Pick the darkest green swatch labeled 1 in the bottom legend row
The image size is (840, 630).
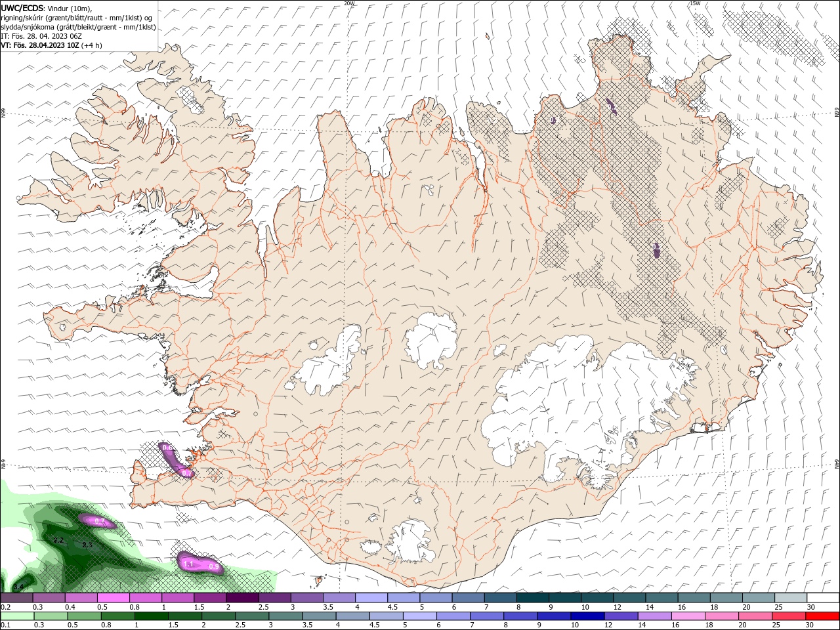click(151, 616)
